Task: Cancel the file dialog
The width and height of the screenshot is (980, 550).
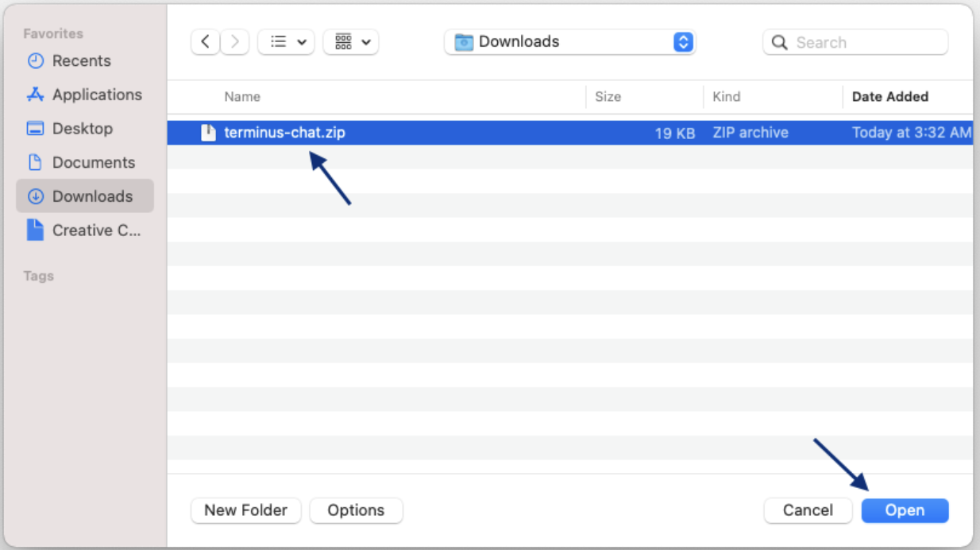Action: click(x=808, y=510)
